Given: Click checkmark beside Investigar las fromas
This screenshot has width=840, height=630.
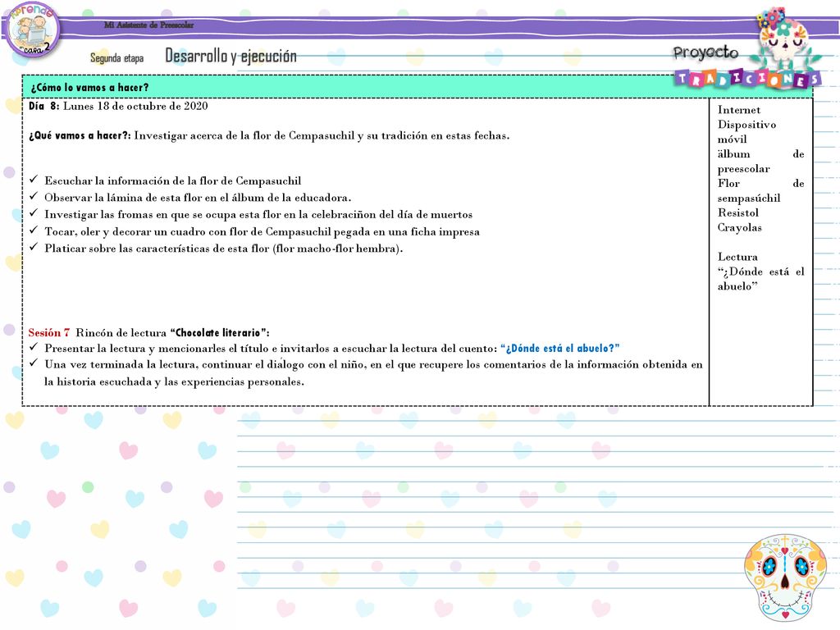Looking at the screenshot, I should pos(34,213).
